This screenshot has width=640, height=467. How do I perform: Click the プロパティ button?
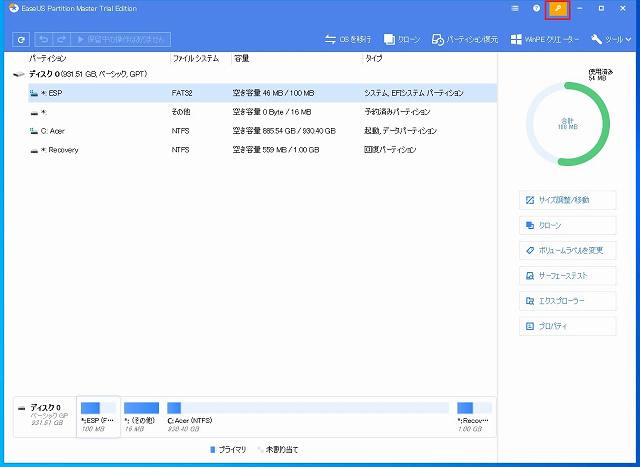[567, 326]
